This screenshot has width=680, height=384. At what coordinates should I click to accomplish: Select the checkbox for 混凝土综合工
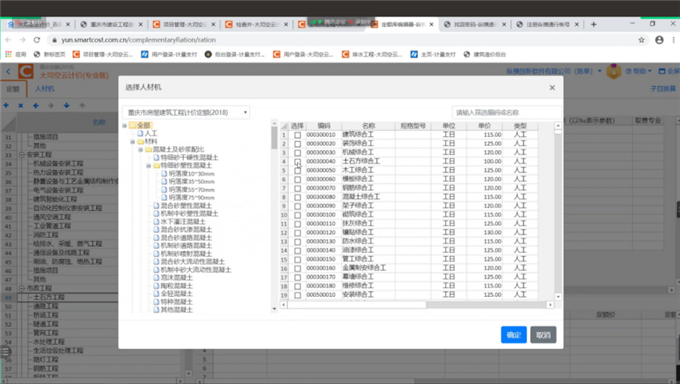coord(298,197)
